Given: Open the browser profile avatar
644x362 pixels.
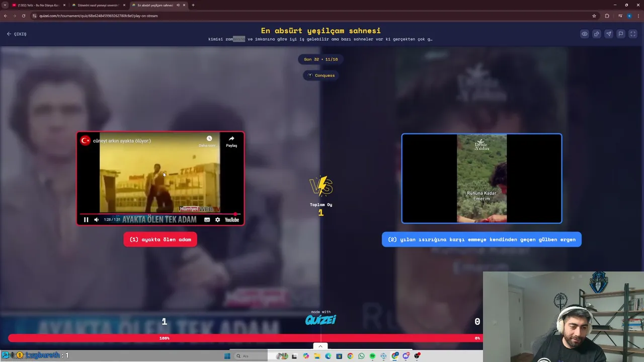Looking at the screenshot, I should coord(629,16).
